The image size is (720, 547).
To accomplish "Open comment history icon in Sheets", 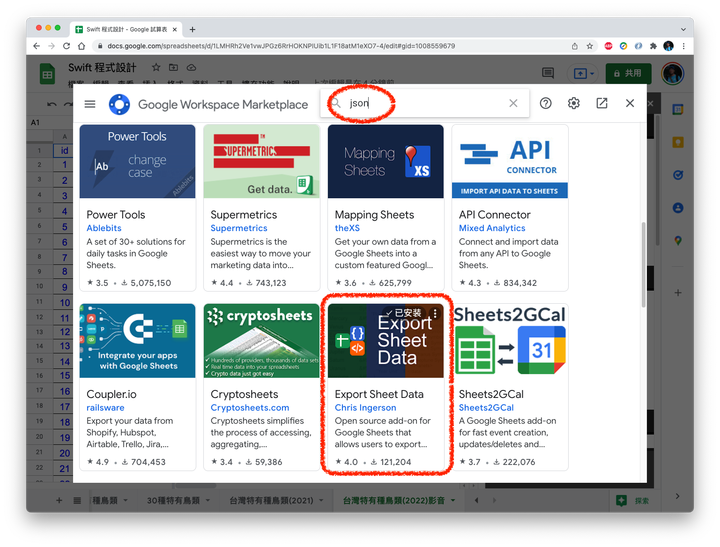I will pyautogui.click(x=548, y=73).
